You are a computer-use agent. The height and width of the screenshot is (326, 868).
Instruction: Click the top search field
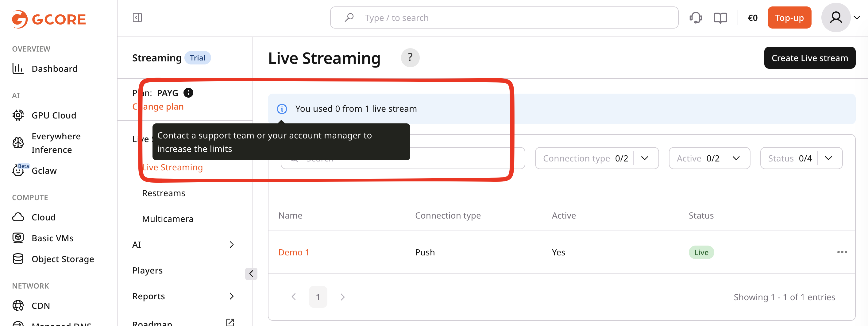[504, 17]
